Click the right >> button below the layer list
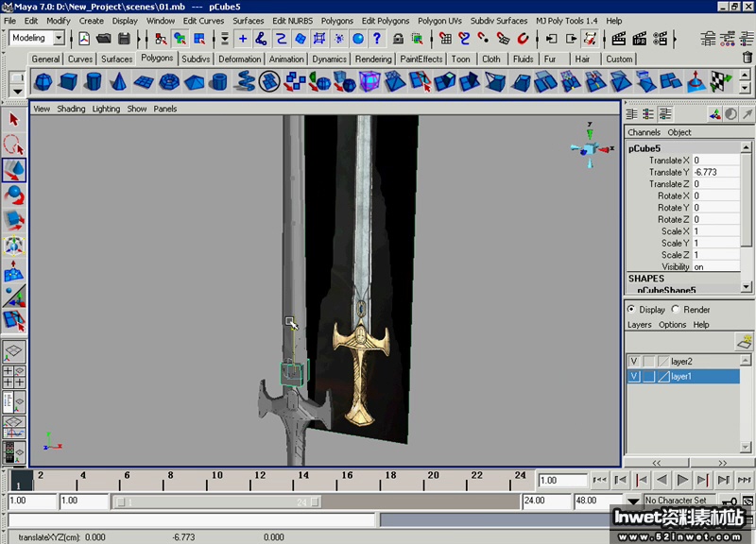 pos(722,463)
